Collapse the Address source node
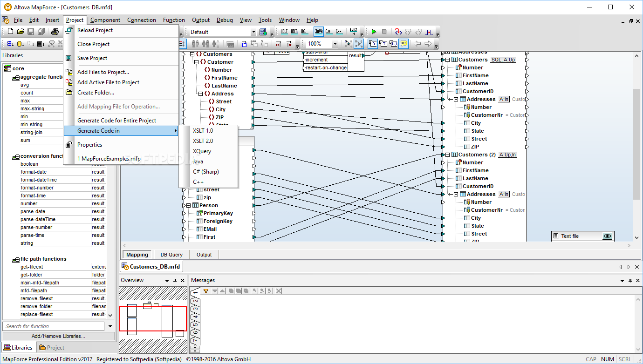 pyautogui.click(x=200, y=94)
